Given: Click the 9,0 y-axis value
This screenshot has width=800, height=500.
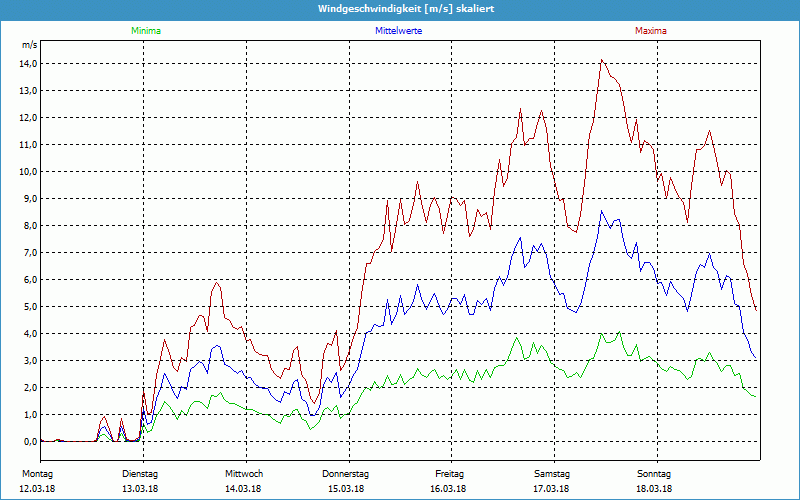Looking at the screenshot, I should (x=30, y=199).
